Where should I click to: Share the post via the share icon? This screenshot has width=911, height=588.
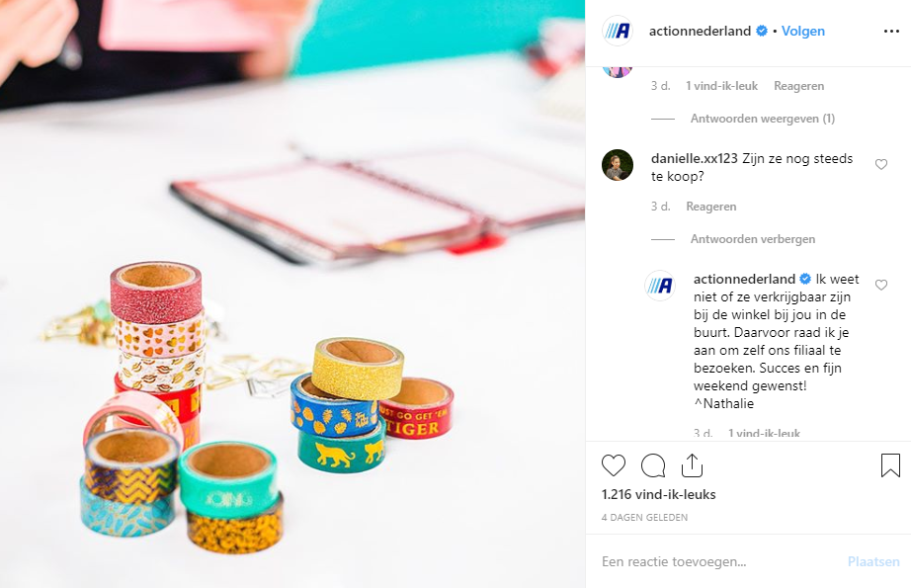click(692, 465)
